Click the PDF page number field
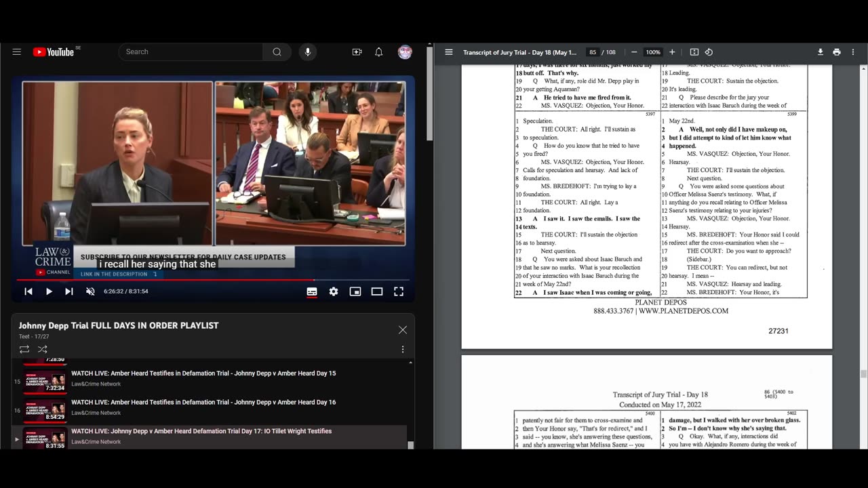This screenshot has width=868, height=488. pyautogui.click(x=593, y=52)
